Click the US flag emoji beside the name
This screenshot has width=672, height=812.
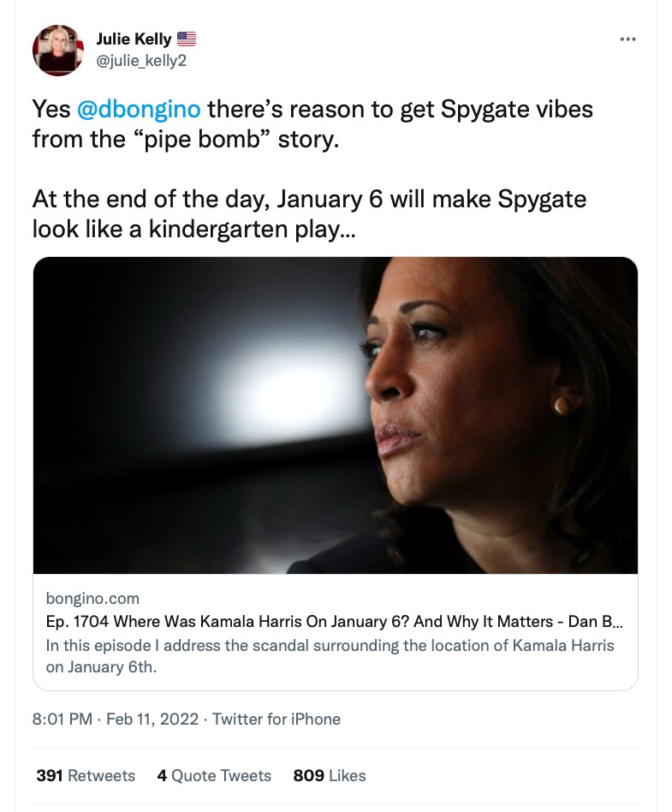(187, 39)
